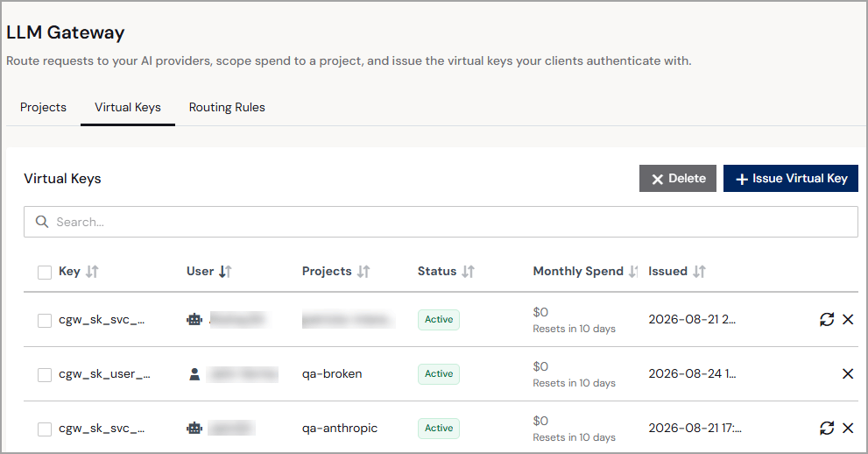This screenshot has width=868, height=454.
Task: Click the service-account robot icon in first row
Action: point(194,319)
